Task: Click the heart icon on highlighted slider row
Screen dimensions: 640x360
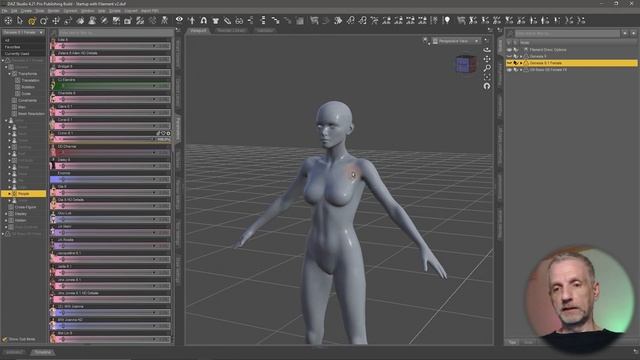Action: 163,133
